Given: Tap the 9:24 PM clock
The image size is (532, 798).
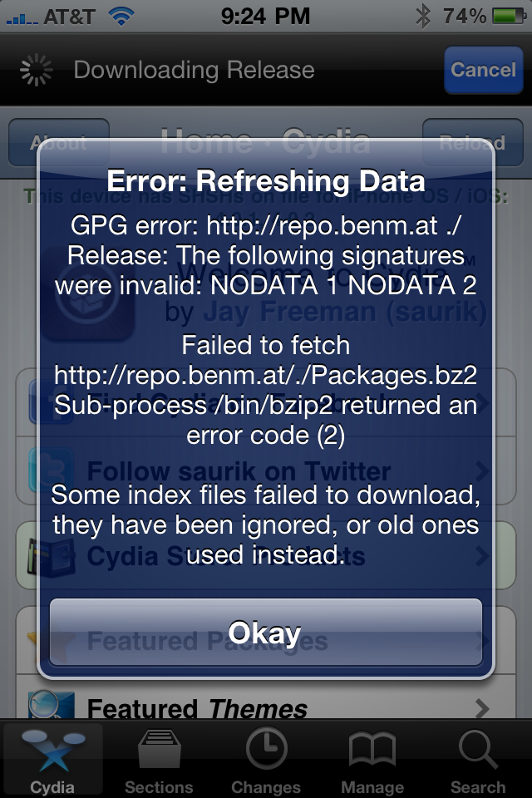Looking at the screenshot, I should [x=266, y=15].
